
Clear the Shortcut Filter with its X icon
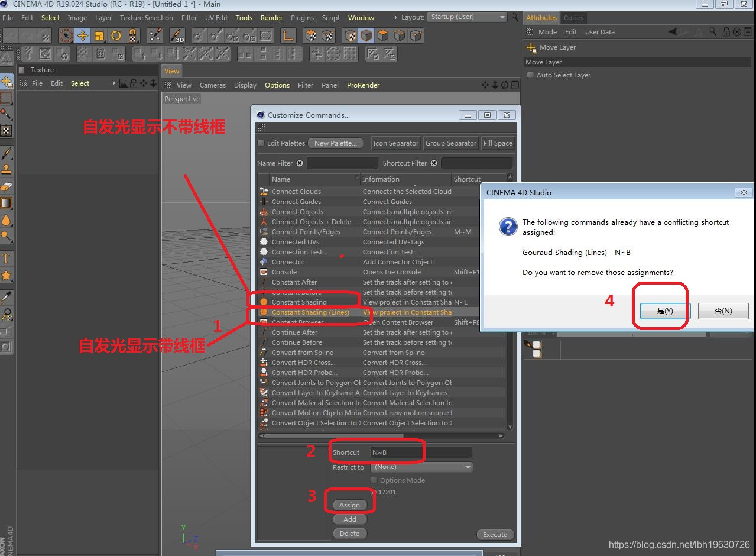(x=434, y=163)
